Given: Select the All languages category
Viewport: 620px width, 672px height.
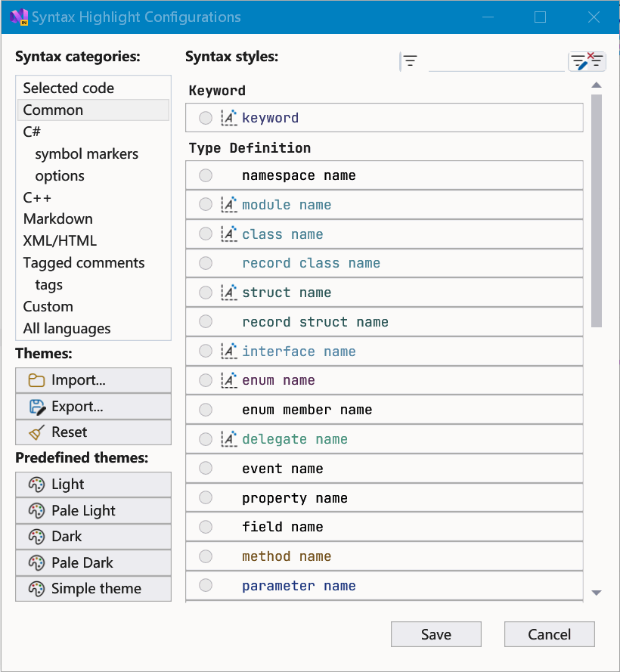Looking at the screenshot, I should click(93, 328).
